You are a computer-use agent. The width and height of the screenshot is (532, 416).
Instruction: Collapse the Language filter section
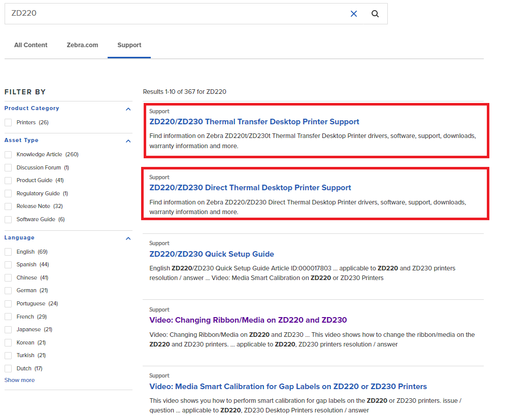point(128,238)
